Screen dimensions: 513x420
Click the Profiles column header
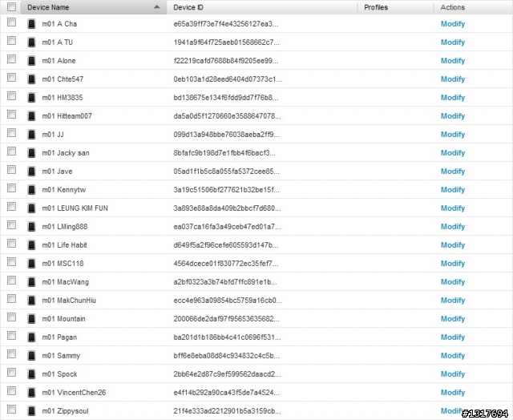point(376,7)
